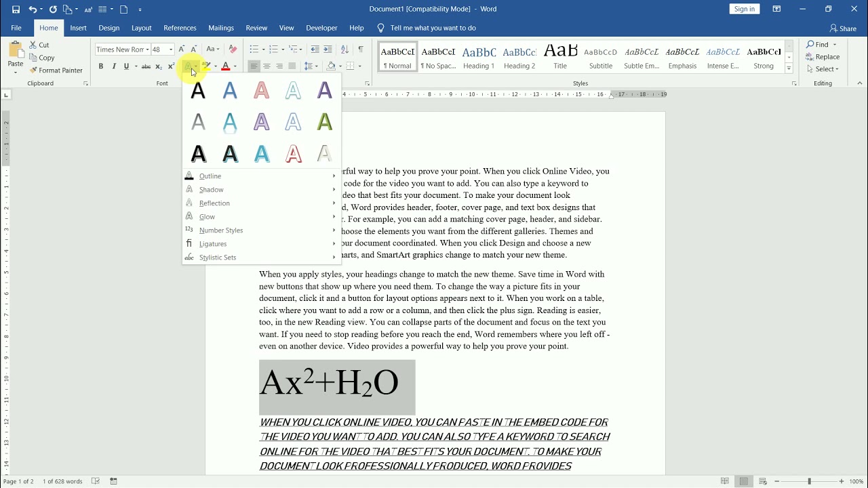
Task: Open the Number Styles submenu
Action: [261, 230]
